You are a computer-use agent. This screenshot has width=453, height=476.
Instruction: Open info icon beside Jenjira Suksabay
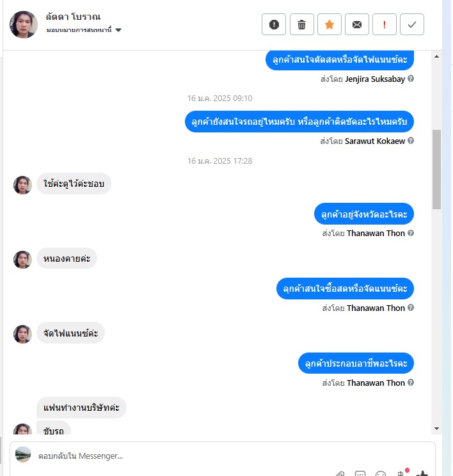tap(411, 79)
